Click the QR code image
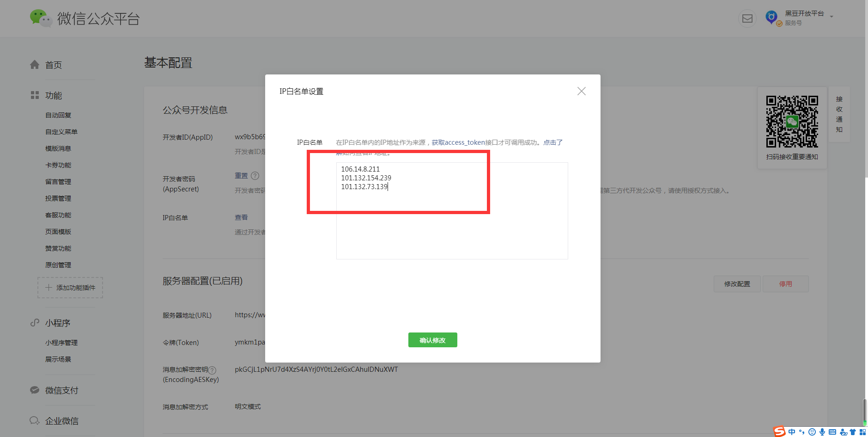Viewport: 868px width, 437px height. pos(792,122)
